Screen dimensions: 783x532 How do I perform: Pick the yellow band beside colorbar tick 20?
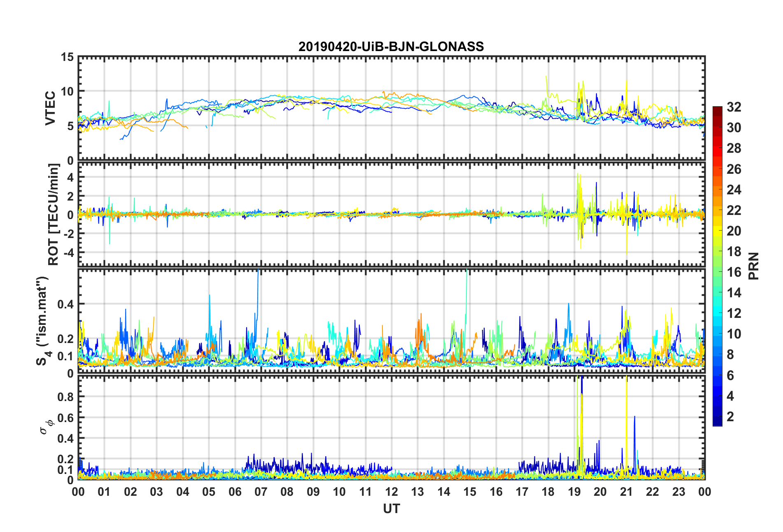pyautogui.click(x=717, y=231)
